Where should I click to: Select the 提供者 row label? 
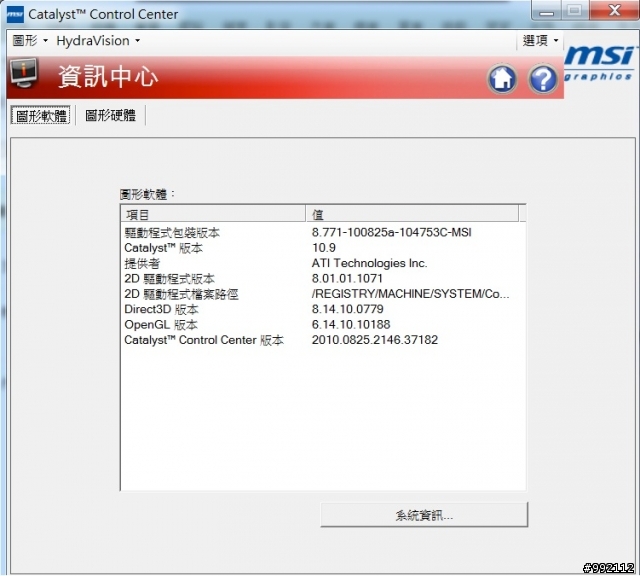pyautogui.click(x=142, y=264)
